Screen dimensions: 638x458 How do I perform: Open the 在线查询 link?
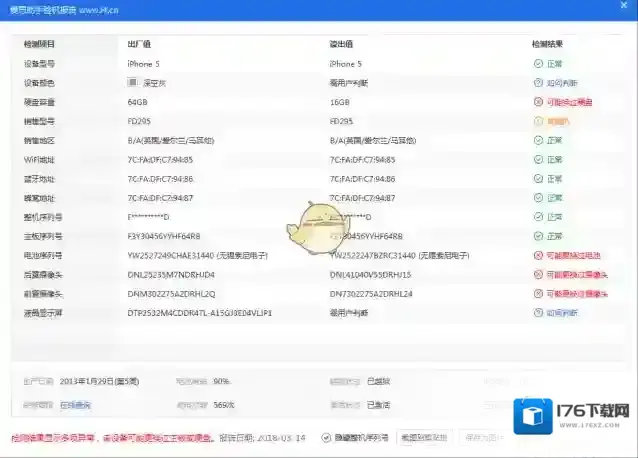click(75, 405)
